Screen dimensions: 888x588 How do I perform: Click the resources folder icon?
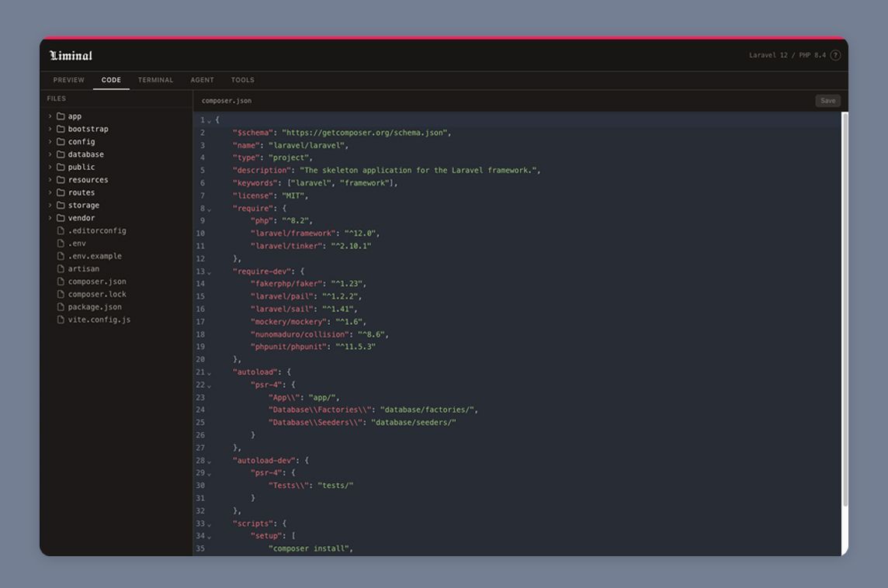(x=61, y=179)
